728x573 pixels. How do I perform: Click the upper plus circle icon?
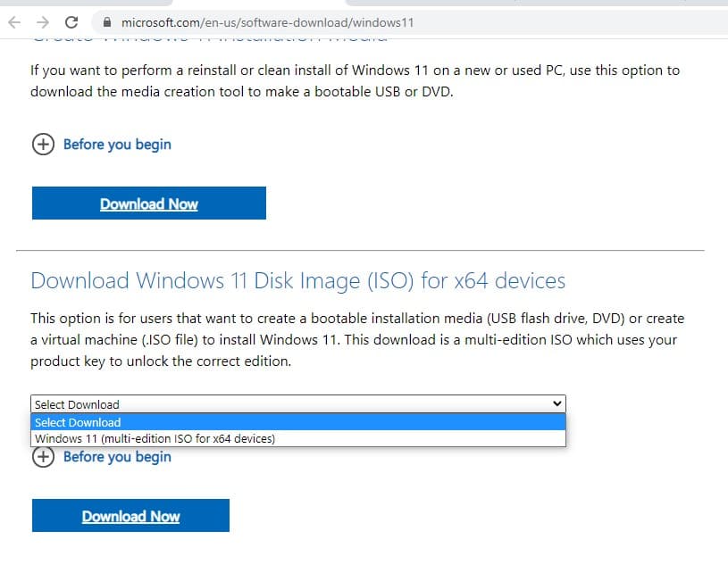43,145
